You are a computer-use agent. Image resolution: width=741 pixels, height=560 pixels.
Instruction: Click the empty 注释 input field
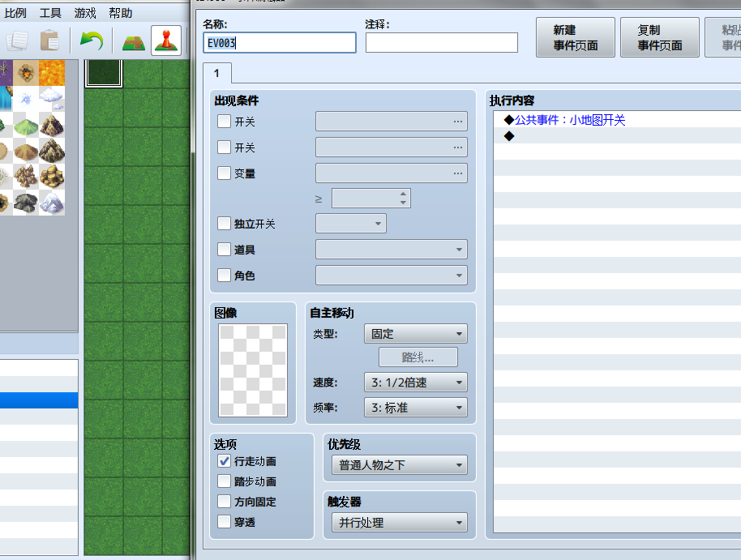click(442, 42)
